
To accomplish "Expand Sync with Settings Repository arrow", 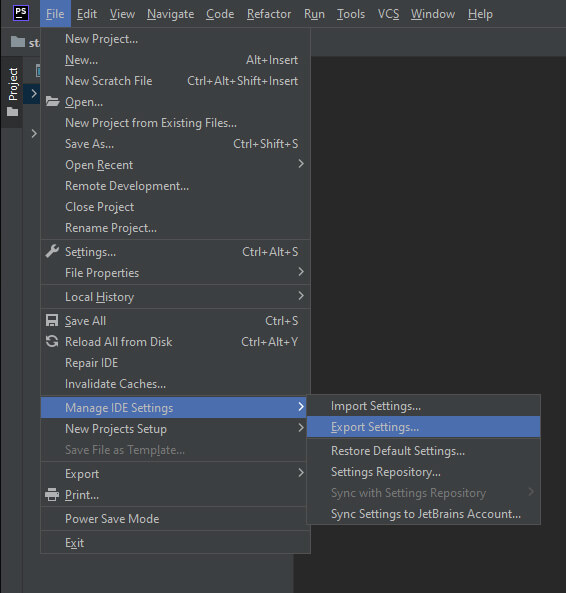I will click(x=531, y=492).
